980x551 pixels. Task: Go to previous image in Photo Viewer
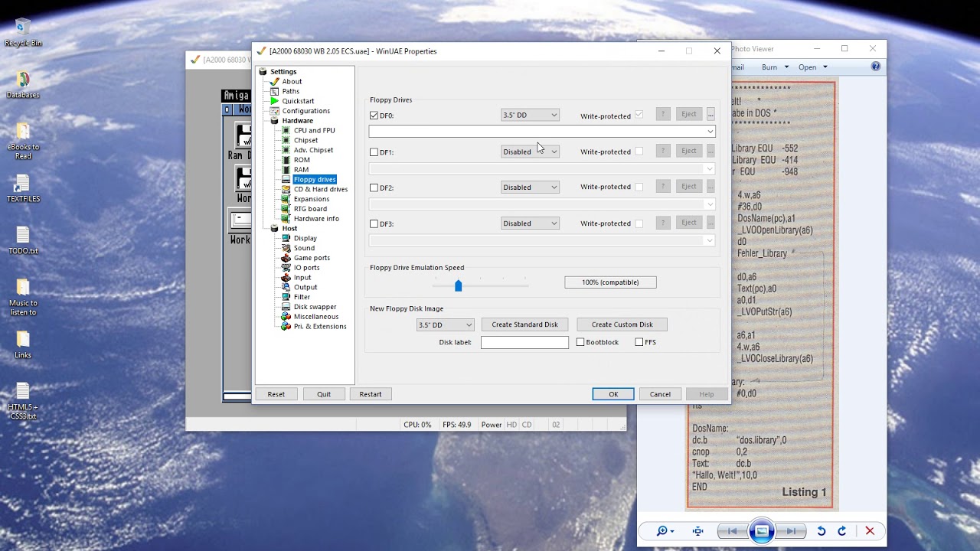click(x=733, y=531)
